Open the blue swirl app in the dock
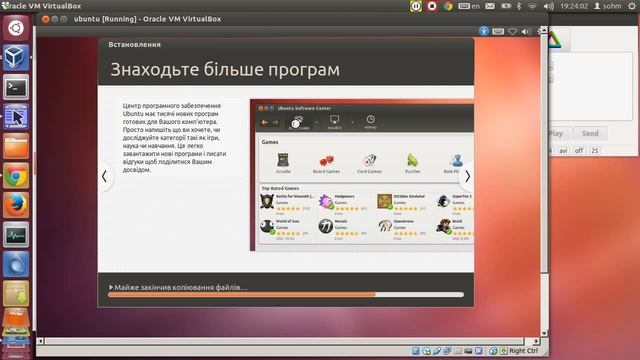 (16, 264)
